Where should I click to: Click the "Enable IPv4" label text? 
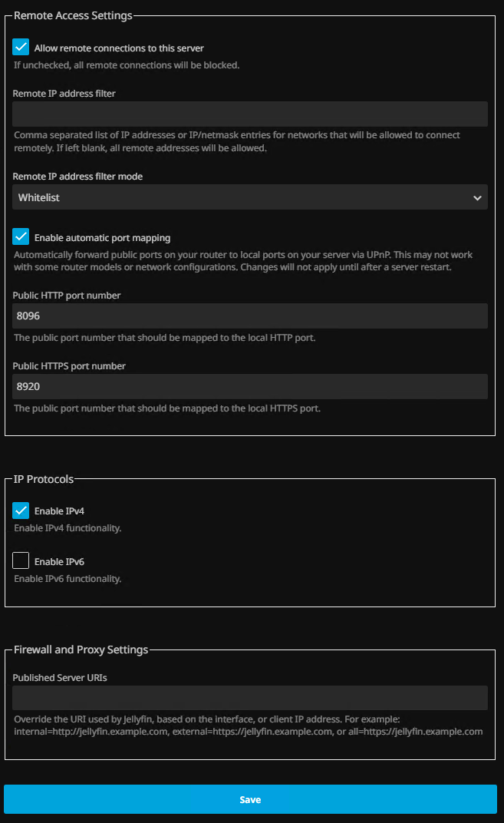[59, 511]
